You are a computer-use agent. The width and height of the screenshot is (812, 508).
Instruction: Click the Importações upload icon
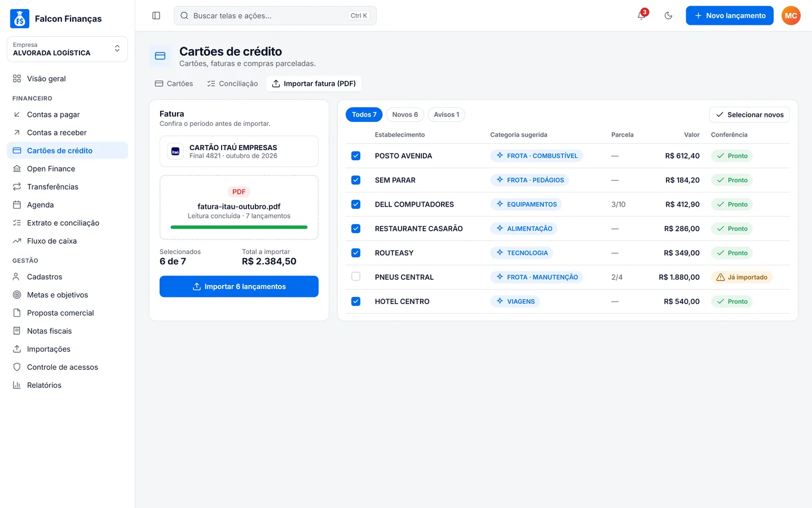17,349
